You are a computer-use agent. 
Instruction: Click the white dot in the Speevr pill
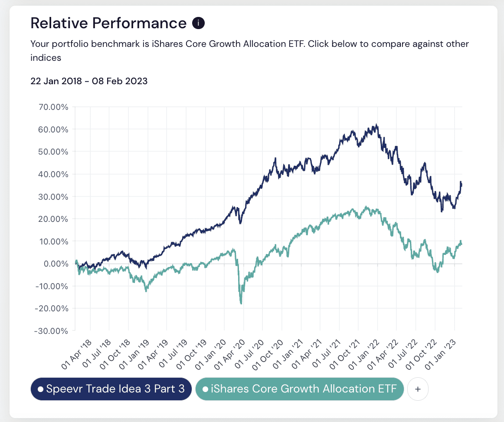point(40,389)
